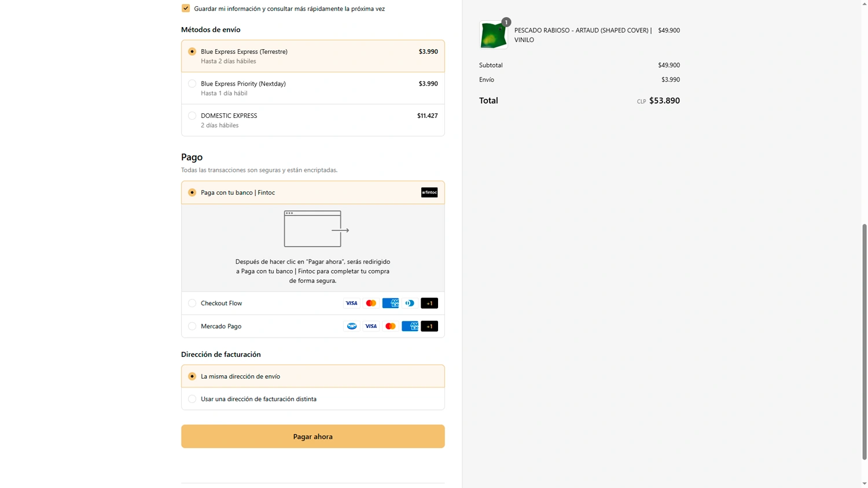Image resolution: width=868 pixels, height=488 pixels.
Task: Click the American Express icon in Mercado Pago row
Action: (410, 326)
